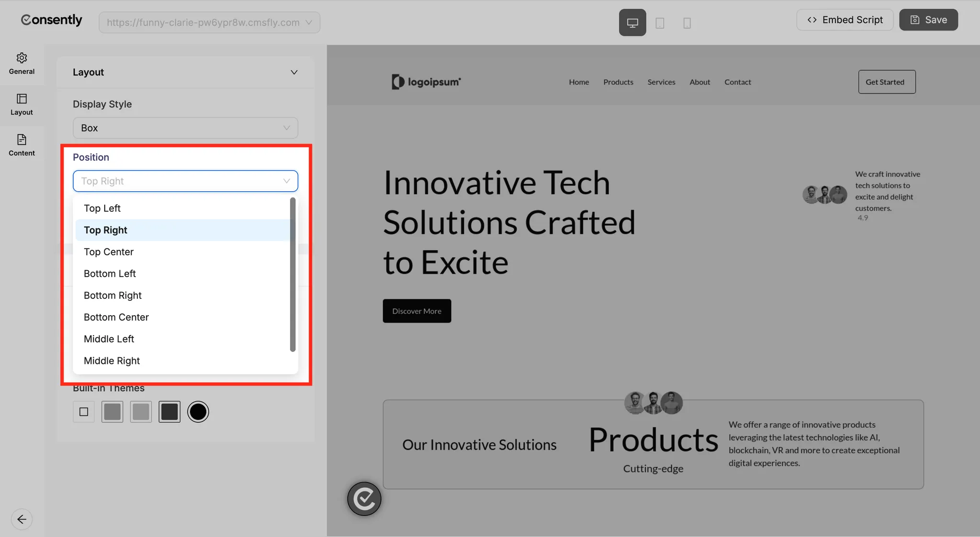Open the Display Style dropdown
This screenshot has width=980, height=537.
click(185, 128)
